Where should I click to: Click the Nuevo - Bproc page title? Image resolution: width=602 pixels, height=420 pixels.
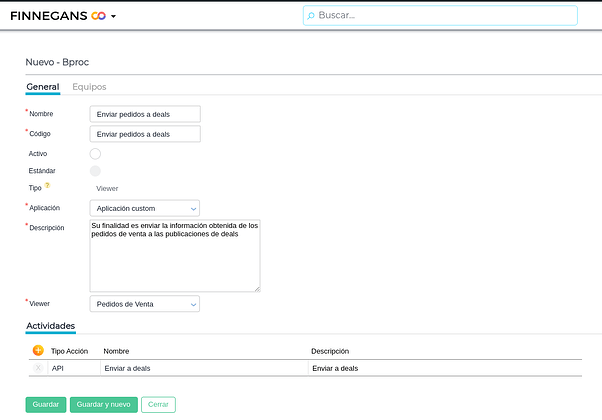(x=57, y=62)
